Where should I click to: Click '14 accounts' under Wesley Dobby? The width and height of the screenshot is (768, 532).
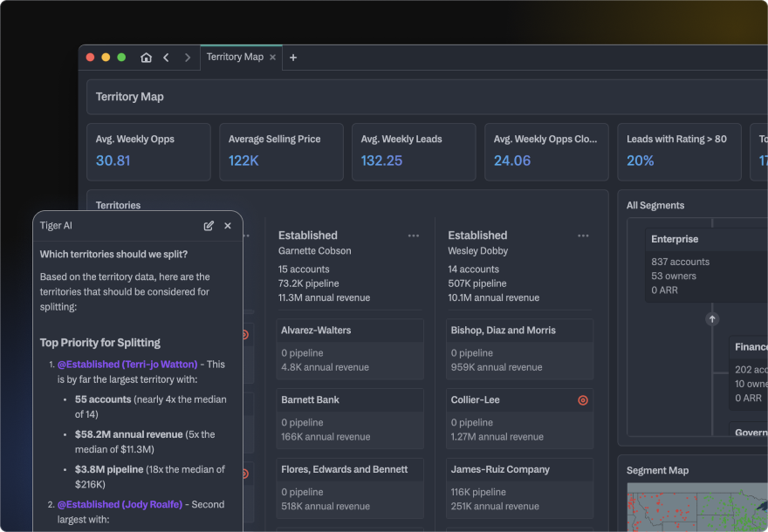474,269
